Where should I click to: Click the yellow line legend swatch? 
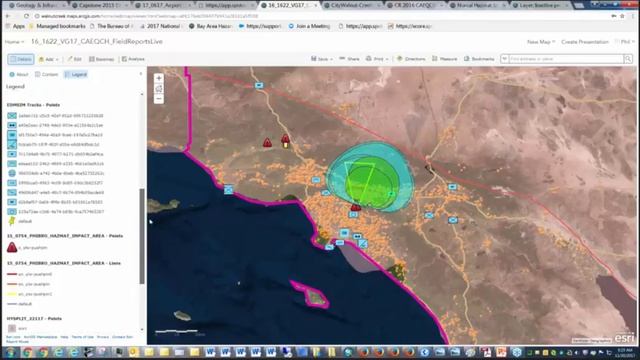pos(12,294)
